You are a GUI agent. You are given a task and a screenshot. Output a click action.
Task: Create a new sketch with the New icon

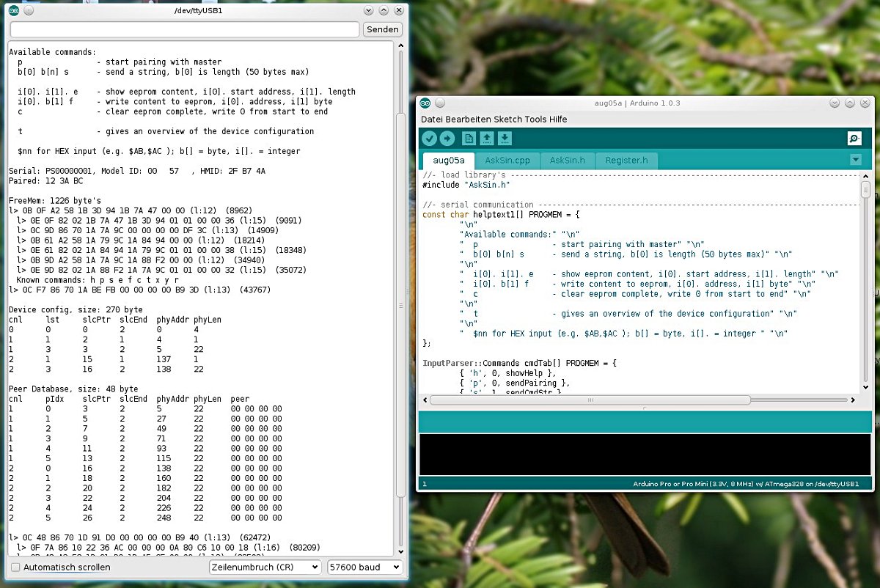[x=469, y=139]
